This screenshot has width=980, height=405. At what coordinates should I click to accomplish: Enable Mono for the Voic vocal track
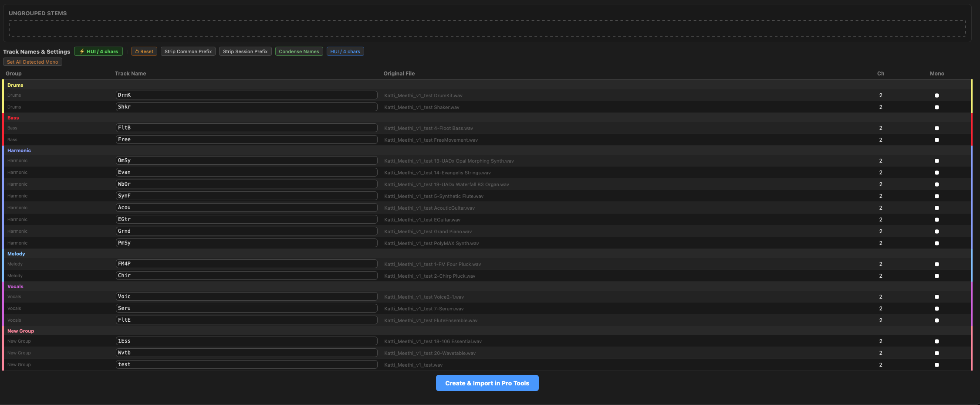[937, 296]
